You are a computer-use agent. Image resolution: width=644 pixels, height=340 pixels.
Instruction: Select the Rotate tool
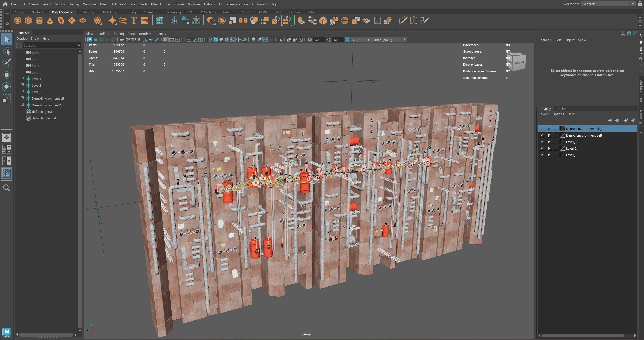click(x=7, y=86)
